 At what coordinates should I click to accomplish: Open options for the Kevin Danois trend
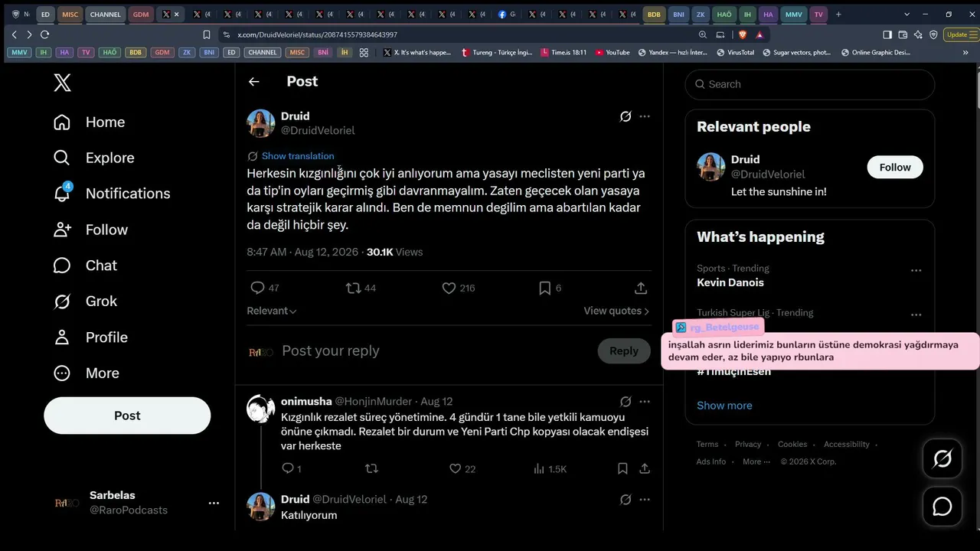click(x=916, y=271)
